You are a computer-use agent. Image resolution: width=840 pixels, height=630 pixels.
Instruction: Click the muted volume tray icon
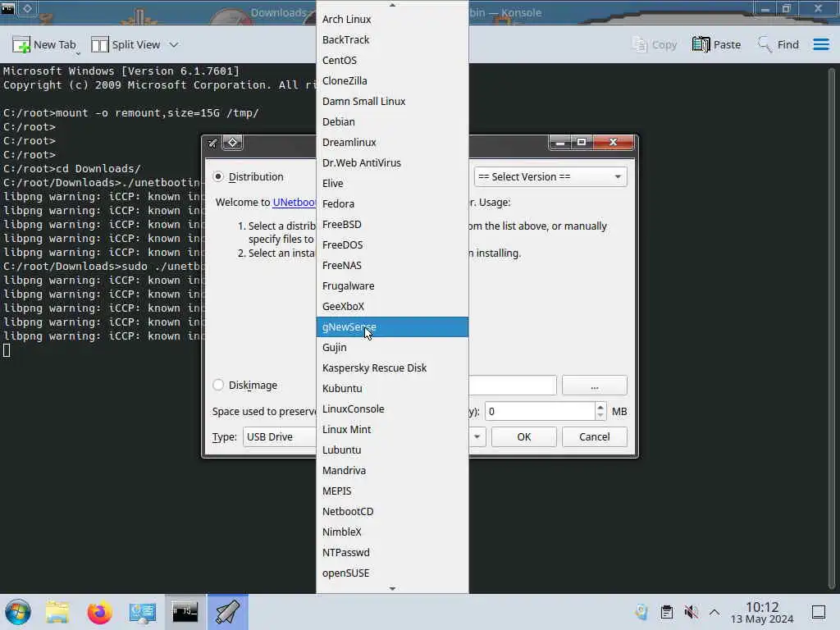[x=691, y=612]
